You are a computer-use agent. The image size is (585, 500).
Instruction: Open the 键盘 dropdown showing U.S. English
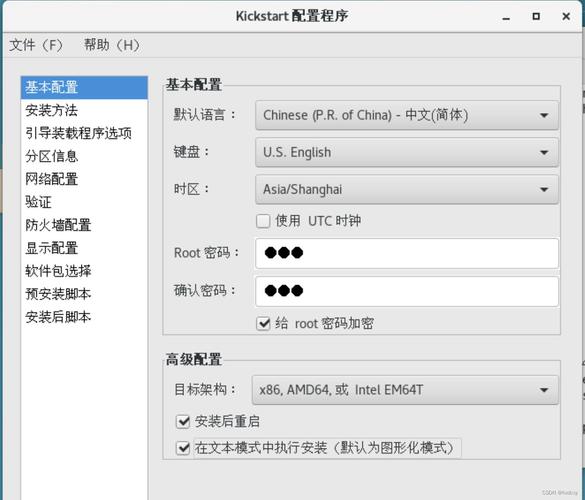click(x=407, y=152)
